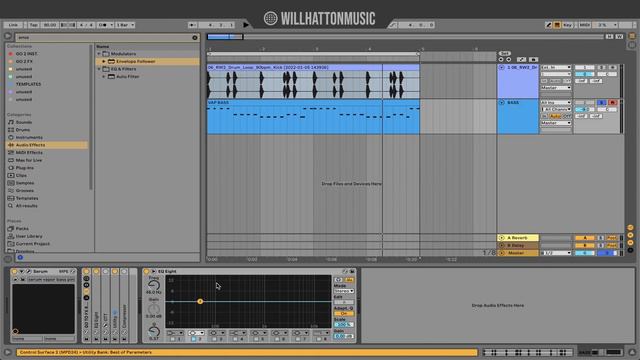This screenshot has height=360, width=640.
Task: Toggle Solo on the BASS track
Action: tap(601, 102)
